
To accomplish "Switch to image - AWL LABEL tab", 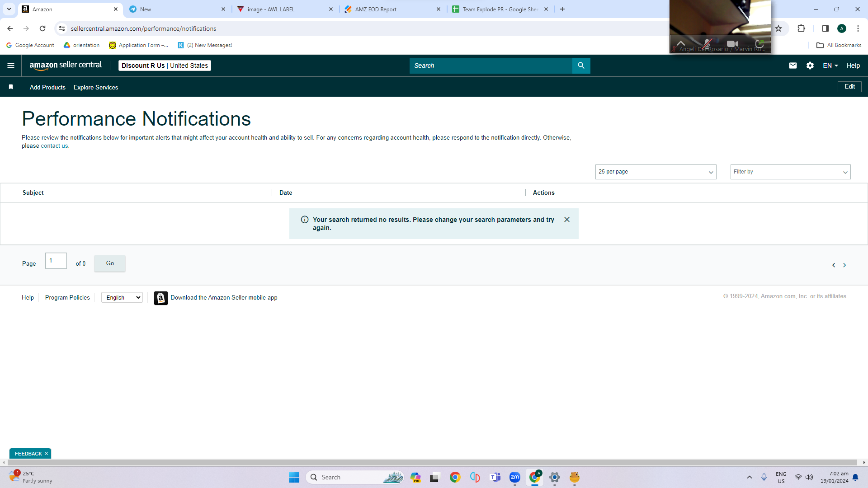I will click(x=285, y=9).
